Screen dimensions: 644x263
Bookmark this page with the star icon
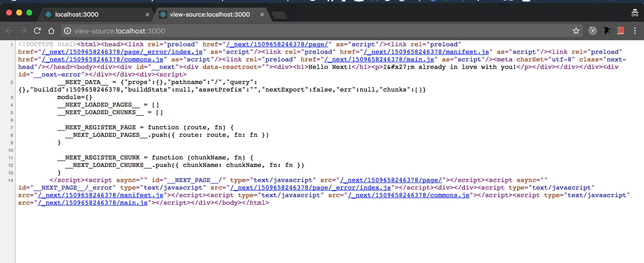(576, 31)
